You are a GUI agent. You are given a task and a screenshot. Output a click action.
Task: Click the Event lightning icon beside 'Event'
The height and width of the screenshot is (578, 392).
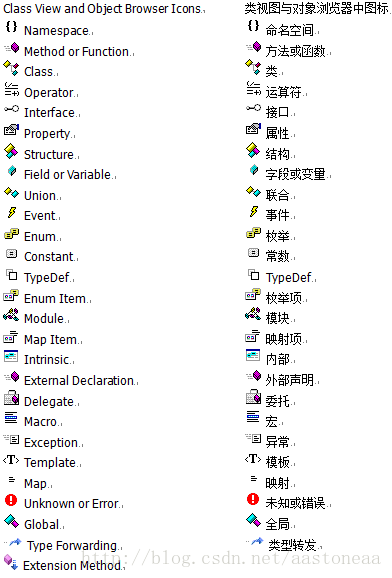point(12,212)
